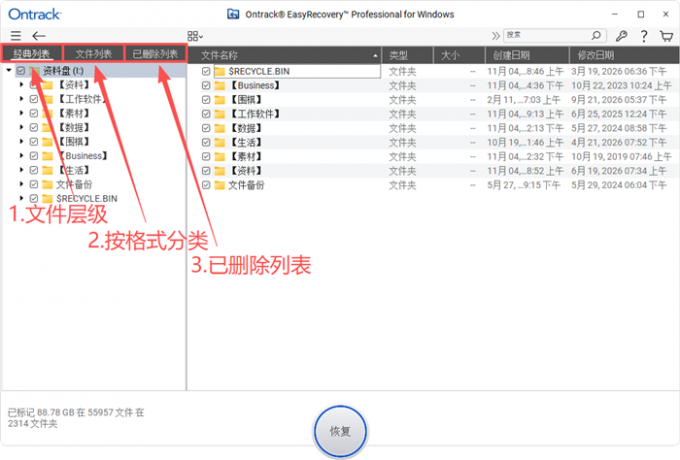Click modified date 10月 22, 2023 10:24 上午
This screenshot has height=460, width=680.
(x=621, y=85)
